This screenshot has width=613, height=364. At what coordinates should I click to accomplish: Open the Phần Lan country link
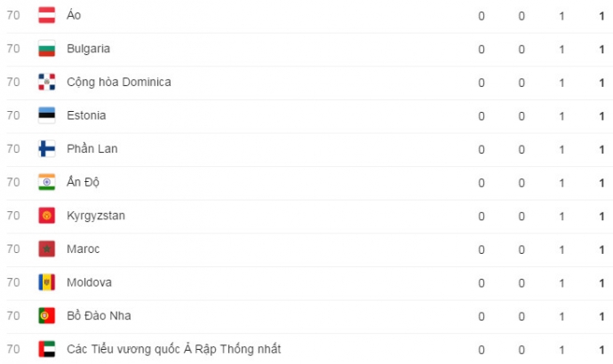(x=92, y=149)
